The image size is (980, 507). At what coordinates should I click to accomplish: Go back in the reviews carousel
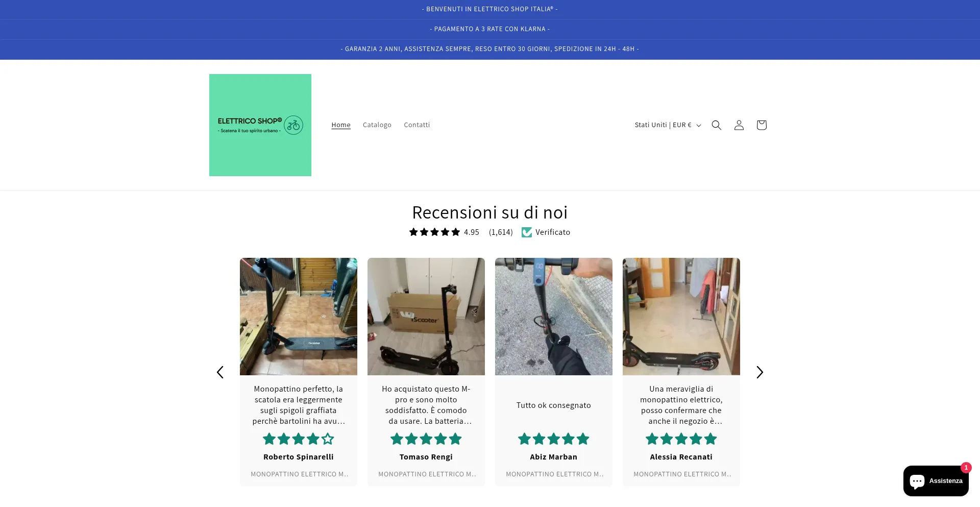pyautogui.click(x=220, y=372)
